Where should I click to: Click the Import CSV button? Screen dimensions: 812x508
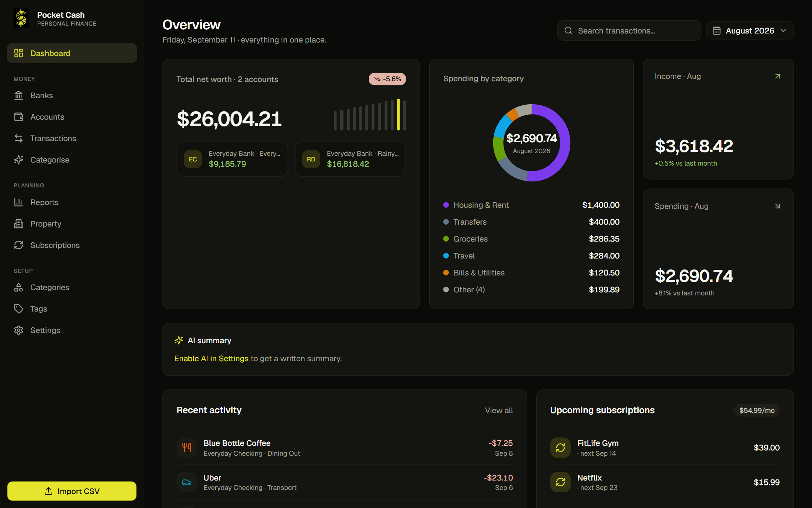[x=72, y=491]
